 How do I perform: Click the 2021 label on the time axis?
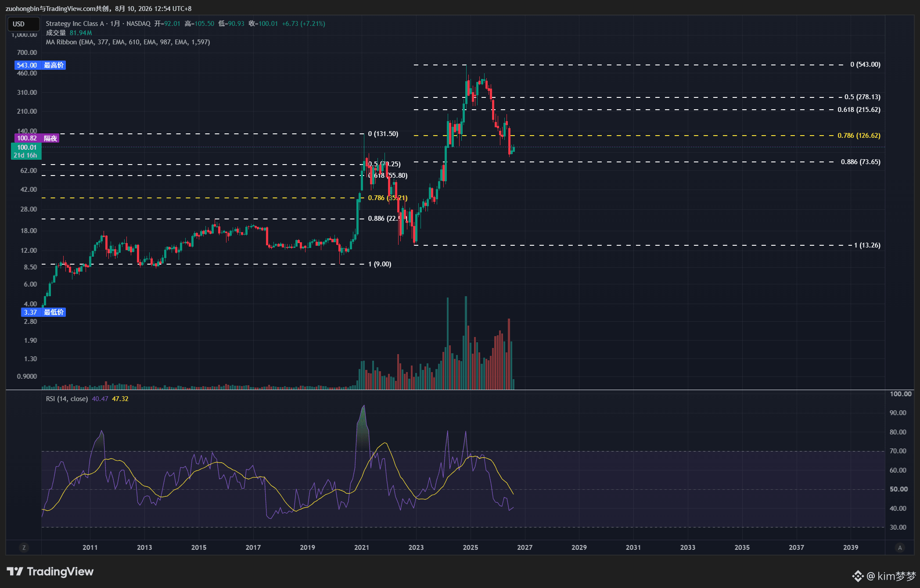362,548
